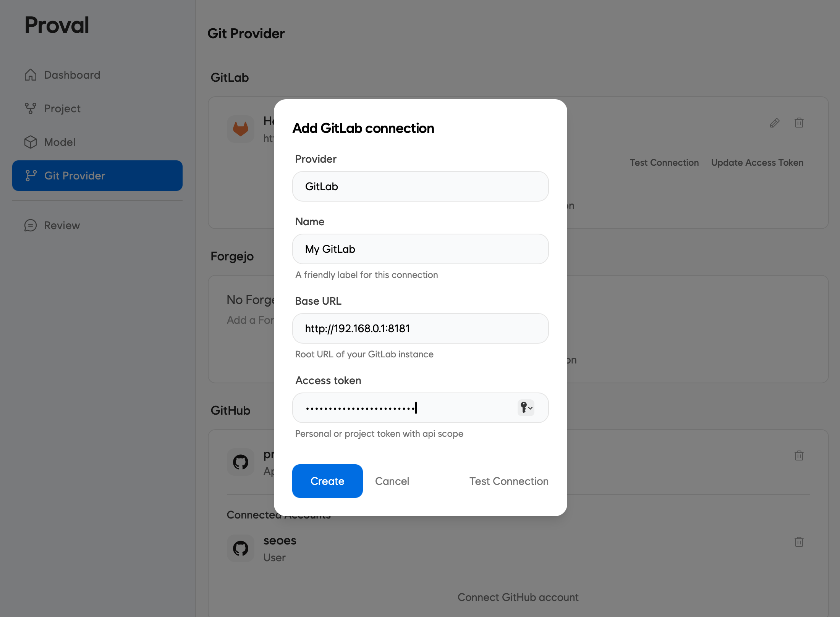840x617 pixels.
Task: Click the Proval logo
Action: pos(57,25)
